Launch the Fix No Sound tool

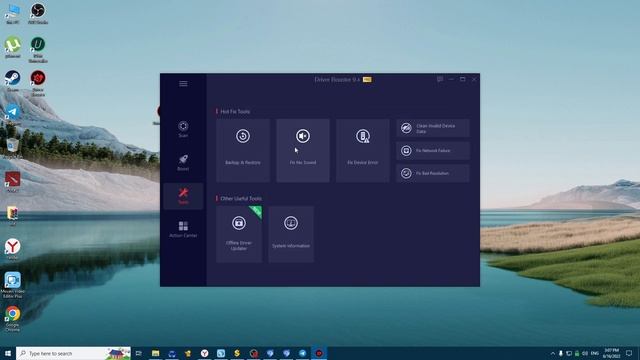303,150
